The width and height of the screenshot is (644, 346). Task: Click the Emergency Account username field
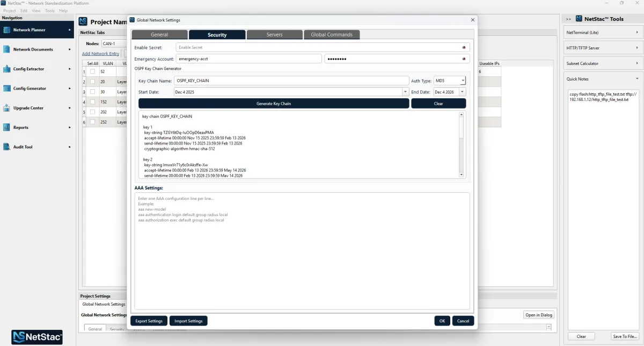pos(249,59)
